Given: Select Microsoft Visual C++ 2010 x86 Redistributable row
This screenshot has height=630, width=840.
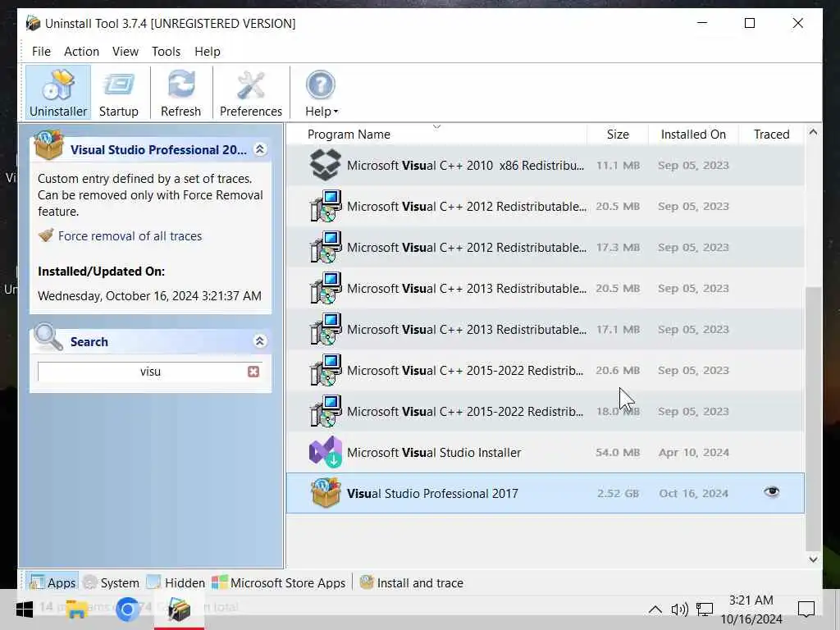Looking at the screenshot, I should coord(546,166).
